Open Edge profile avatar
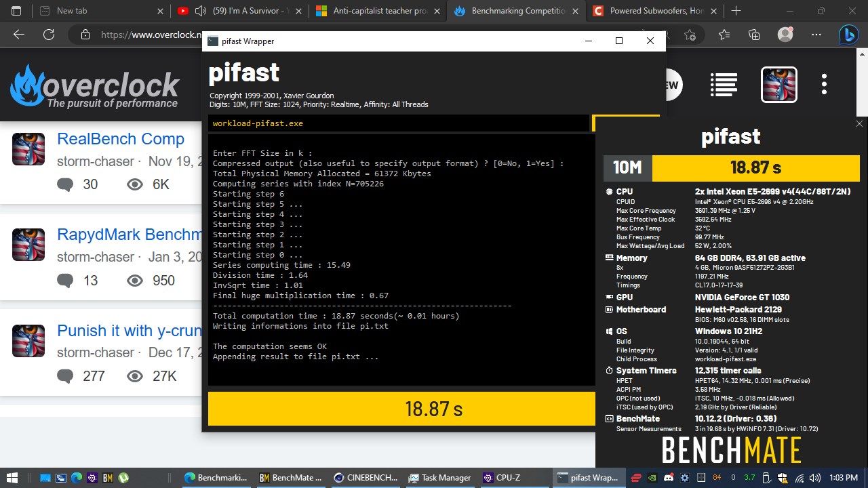 tap(785, 35)
